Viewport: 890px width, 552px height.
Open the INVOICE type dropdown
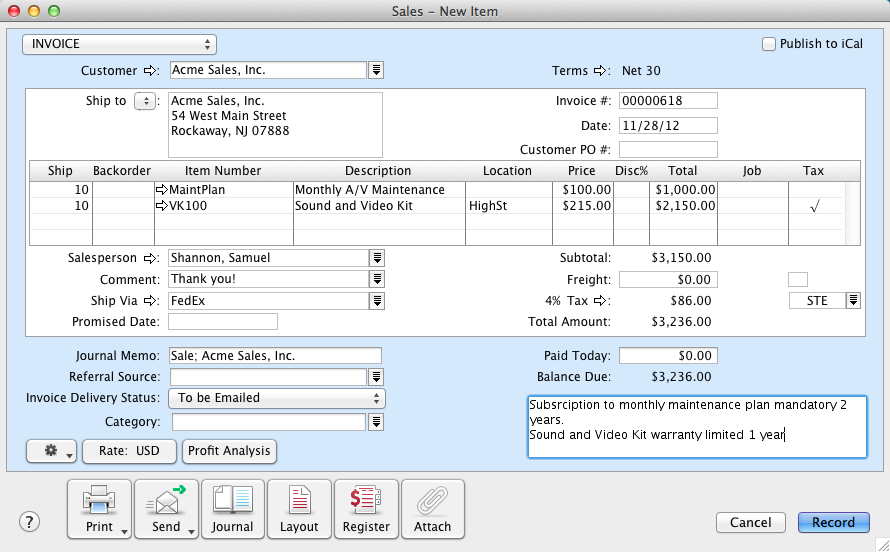pyautogui.click(x=120, y=44)
